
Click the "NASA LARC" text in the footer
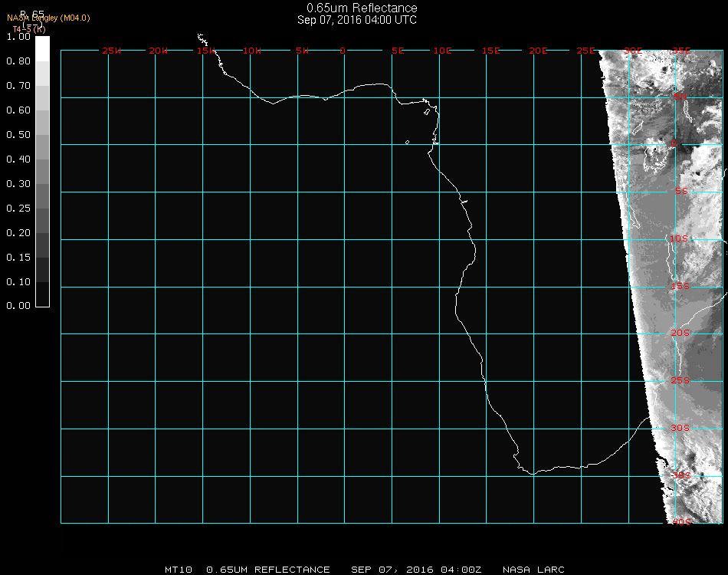point(533,570)
